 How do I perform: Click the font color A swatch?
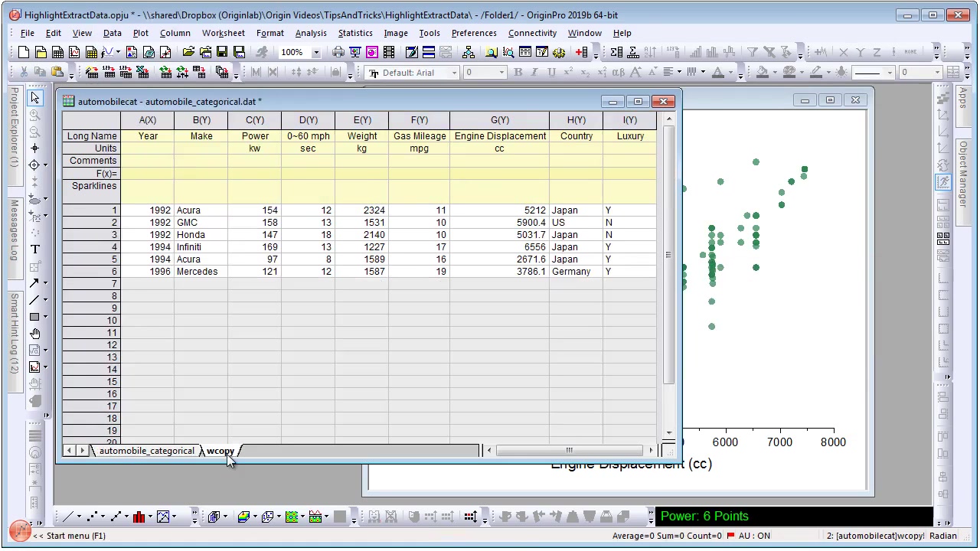tap(718, 72)
